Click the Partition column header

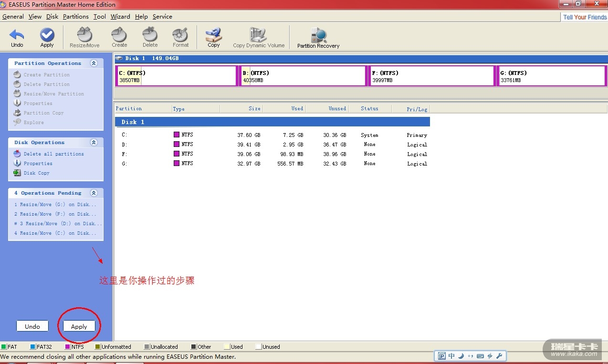143,109
